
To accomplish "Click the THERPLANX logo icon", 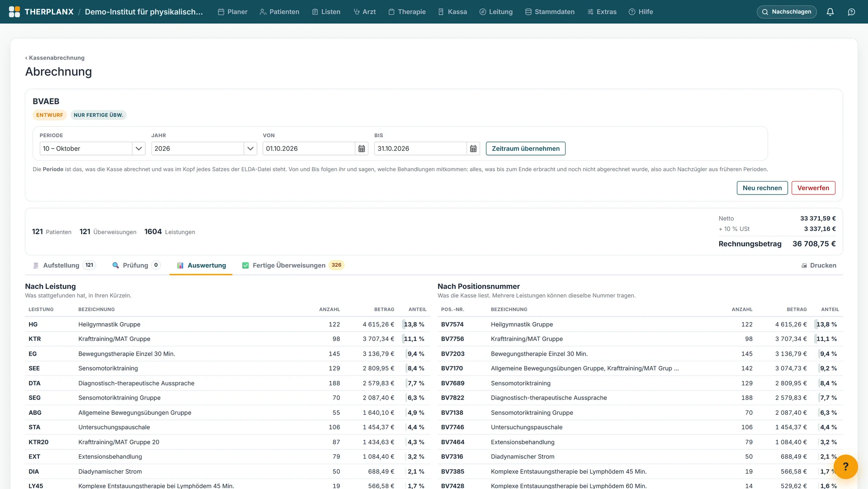I will [14, 12].
